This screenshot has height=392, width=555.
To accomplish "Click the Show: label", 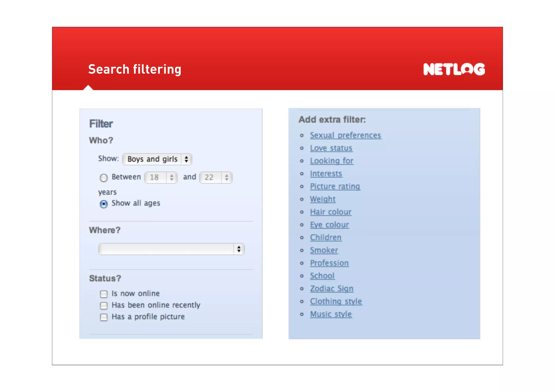I will (108, 158).
